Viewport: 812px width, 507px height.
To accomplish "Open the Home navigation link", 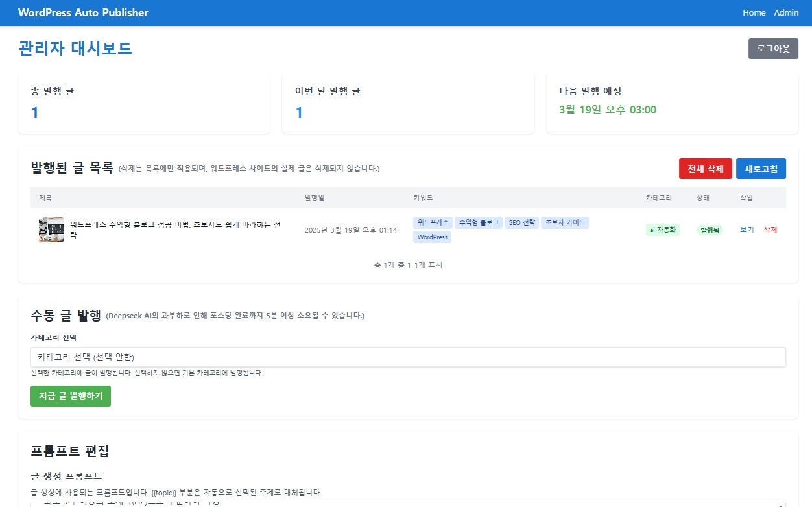I will [x=754, y=13].
